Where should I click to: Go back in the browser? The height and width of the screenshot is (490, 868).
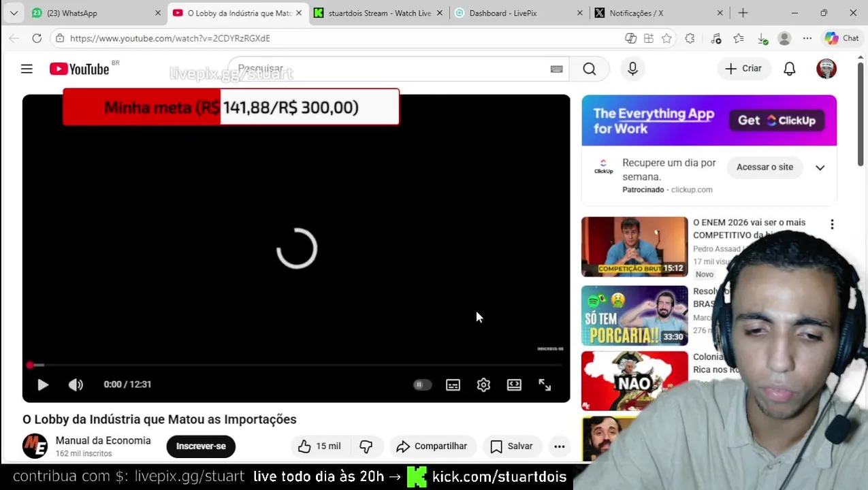pos(14,38)
